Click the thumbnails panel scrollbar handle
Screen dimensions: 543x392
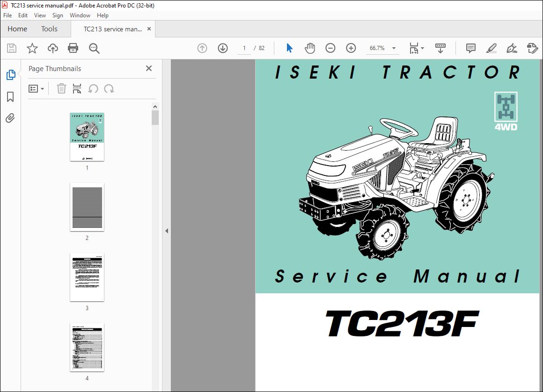pyautogui.click(x=155, y=117)
